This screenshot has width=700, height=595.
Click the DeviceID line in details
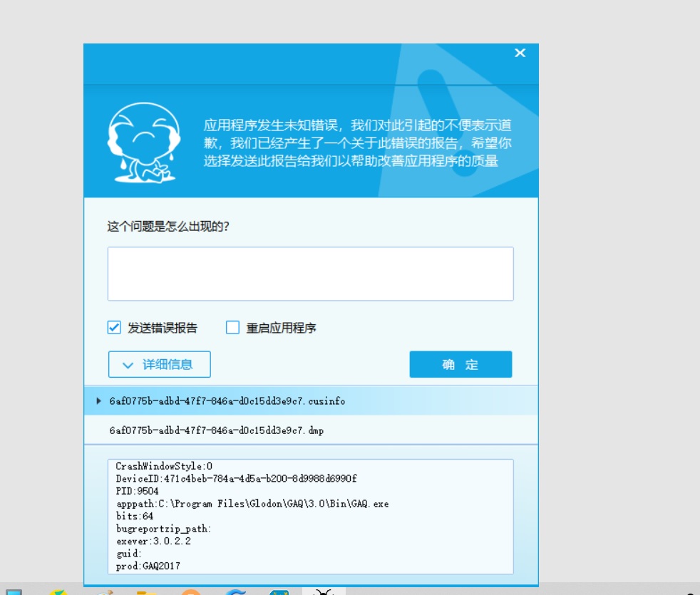pos(236,479)
